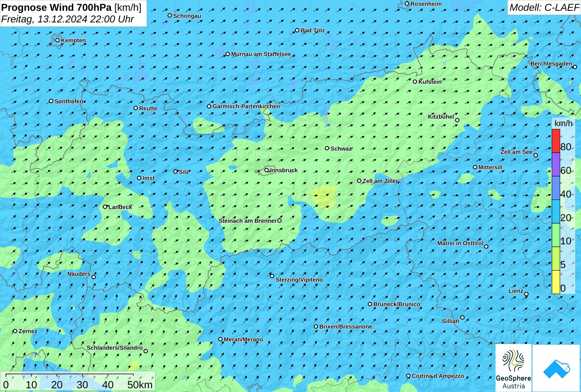The height and width of the screenshot is (392, 581).
Task: Click the Kitzbühel city marker
Action: [457, 120]
